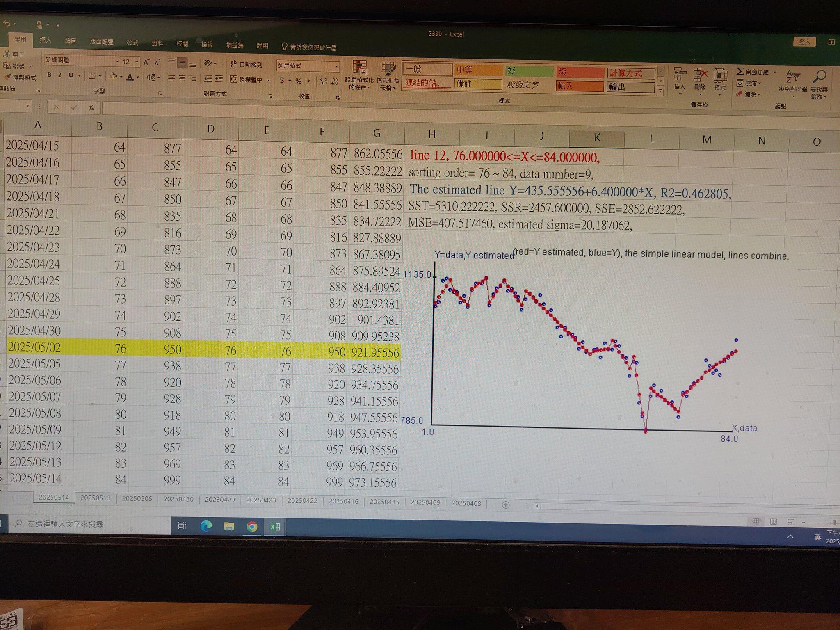Select the 壞 (Bad) cell style
This screenshot has height=630, width=840.
coord(580,73)
